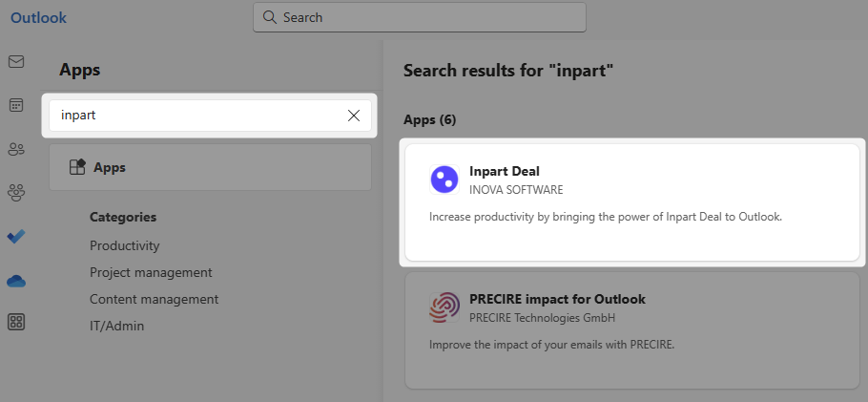Open People contacts icon in sidebar
This screenshot has width=868, height=402.
[x=16, y=149]
